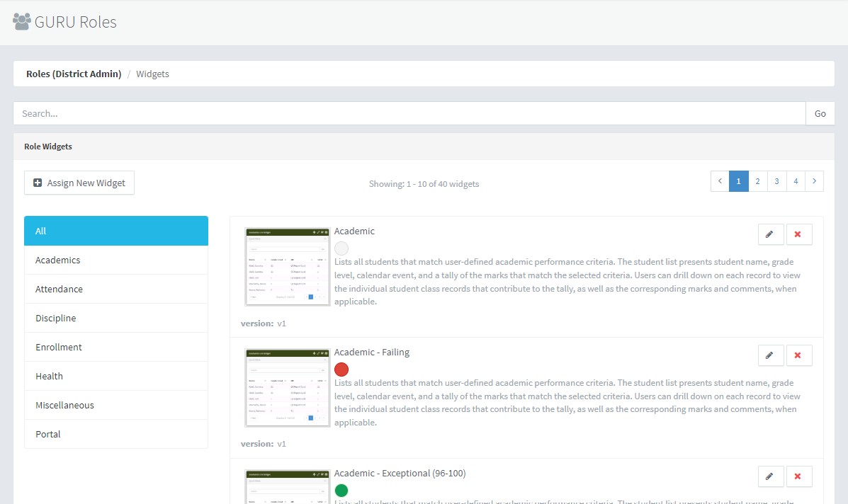Open the Academic widget thumbnail preview
The height and width of the screenshot is (504, 848).
[x=287, y=267]
